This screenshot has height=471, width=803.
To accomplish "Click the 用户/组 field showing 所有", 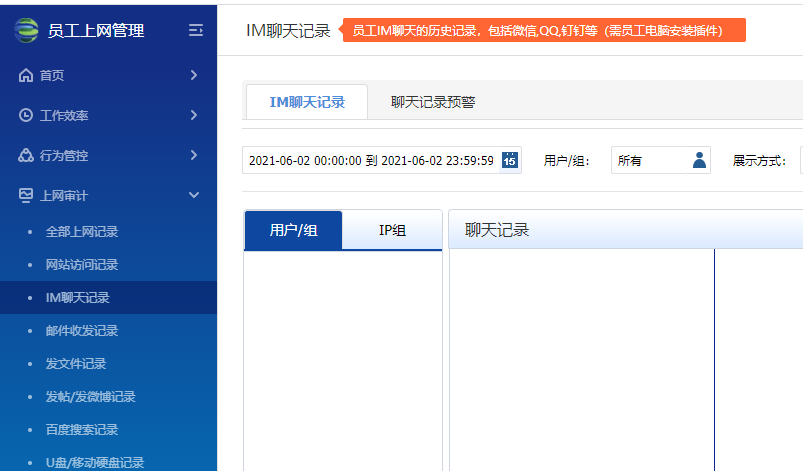I will coord(648,160).
